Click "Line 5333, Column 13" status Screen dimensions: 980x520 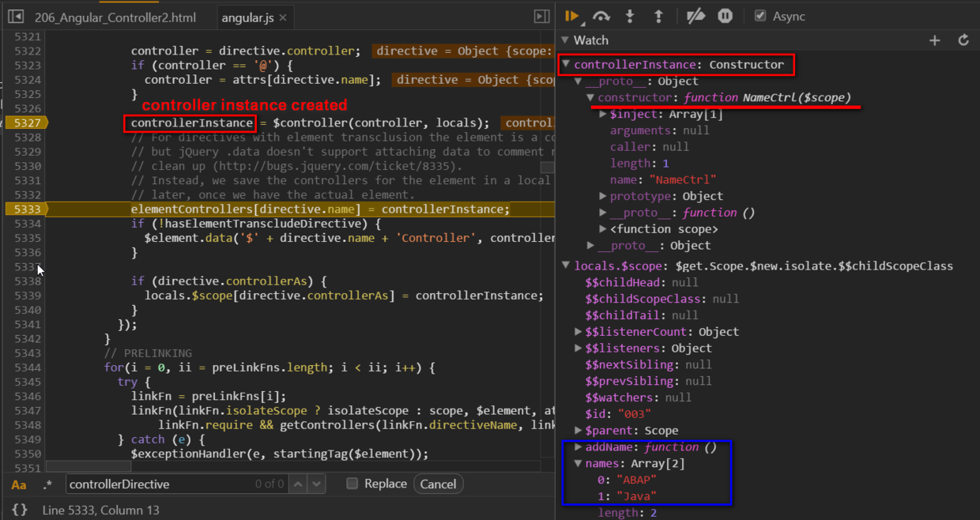click(x=101, y=510)
